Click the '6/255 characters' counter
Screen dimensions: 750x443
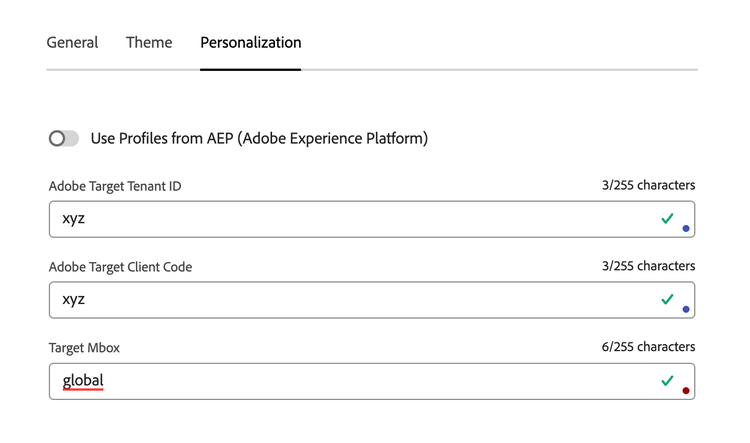[x=643, y=347]
